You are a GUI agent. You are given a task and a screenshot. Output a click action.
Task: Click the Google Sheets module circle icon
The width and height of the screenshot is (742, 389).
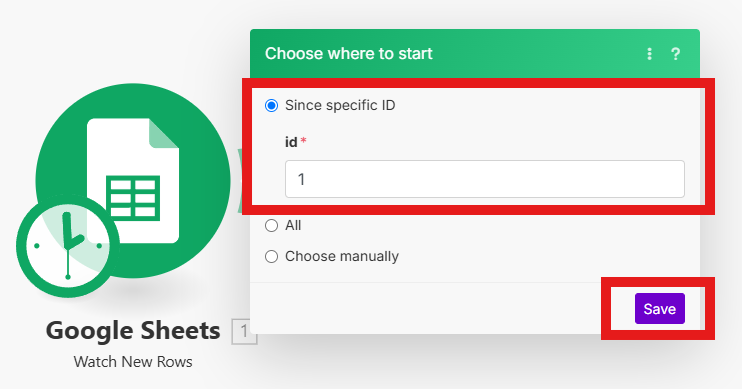[x=133, y=180]
